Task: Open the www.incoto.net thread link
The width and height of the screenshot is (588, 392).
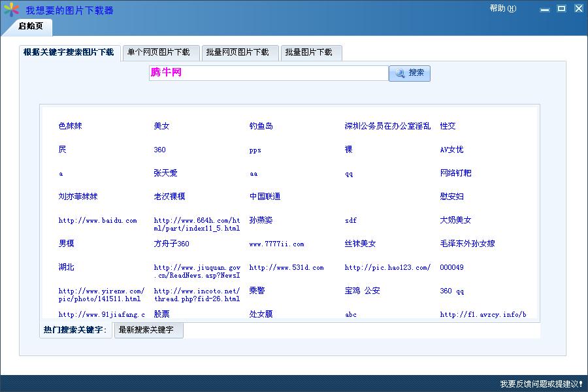Action: pos(197,295)
